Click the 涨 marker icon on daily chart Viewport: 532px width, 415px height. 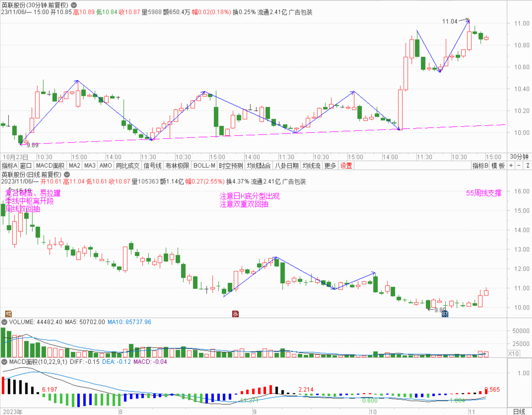(x=235, y=314)
